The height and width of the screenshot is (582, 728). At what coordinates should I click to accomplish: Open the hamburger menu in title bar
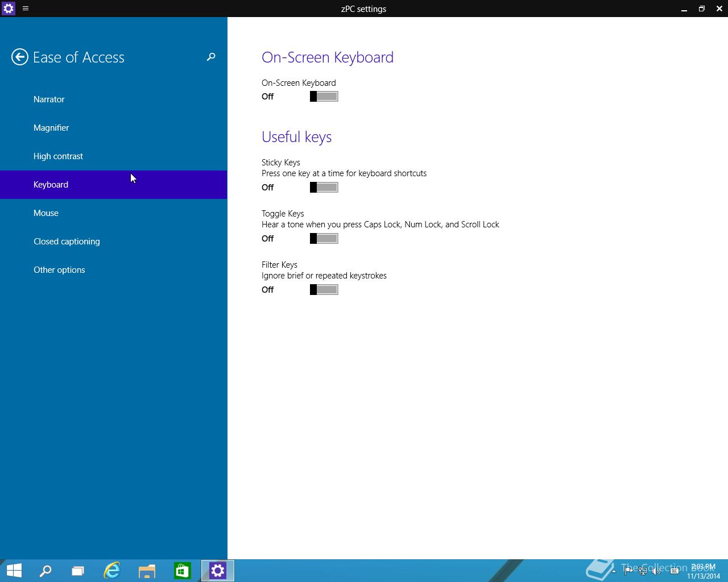(26, 9)
